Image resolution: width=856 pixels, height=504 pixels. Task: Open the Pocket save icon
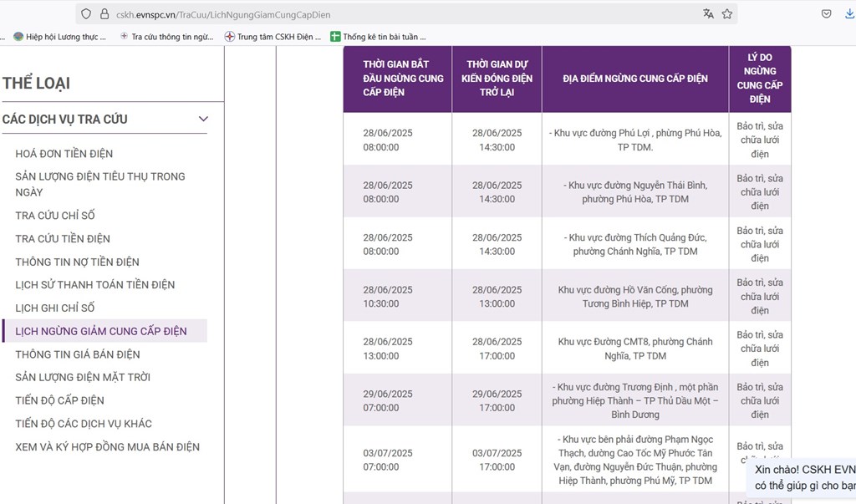pos(826,14)
